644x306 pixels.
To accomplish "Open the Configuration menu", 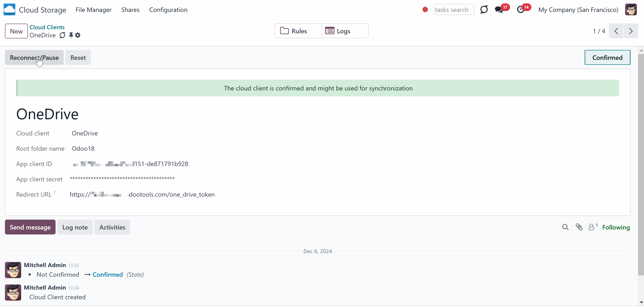I will coord(168,9).
